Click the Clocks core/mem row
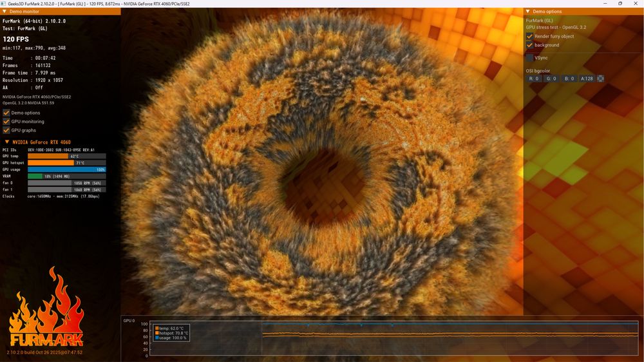The width and height of the screenshot is (644, 362). [x=51, y=196]
